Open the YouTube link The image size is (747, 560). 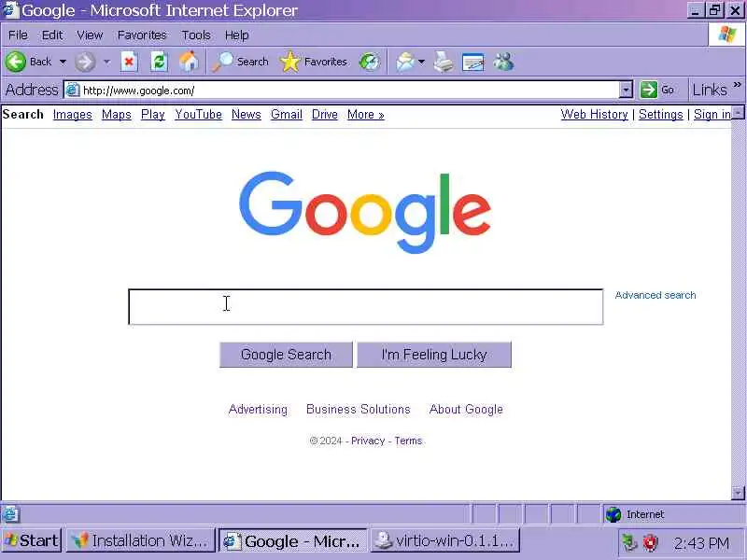tap(198, 114)
